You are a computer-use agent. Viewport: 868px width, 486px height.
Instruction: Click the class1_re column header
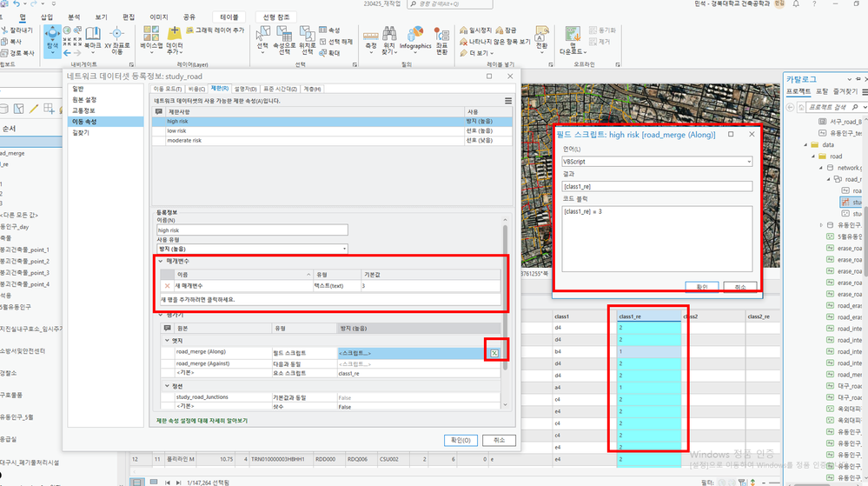click(649, 316)
